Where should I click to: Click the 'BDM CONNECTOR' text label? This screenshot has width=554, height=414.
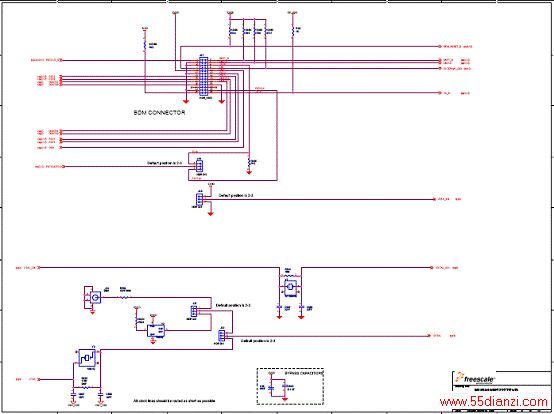click(x=159, y=113)
